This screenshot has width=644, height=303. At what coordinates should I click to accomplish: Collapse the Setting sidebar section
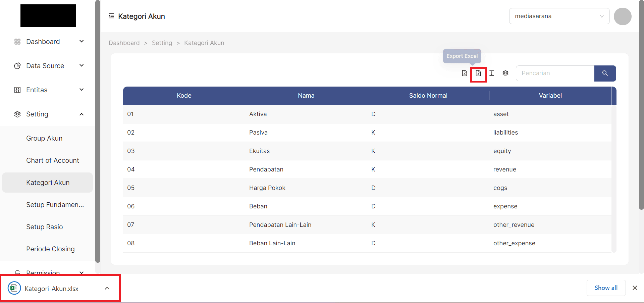click(82, 114)
